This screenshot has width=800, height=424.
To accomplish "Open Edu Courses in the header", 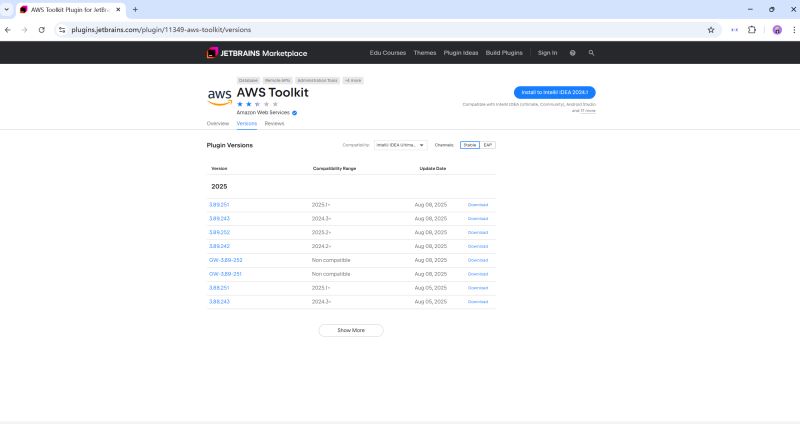I will (x=388, y=53).
